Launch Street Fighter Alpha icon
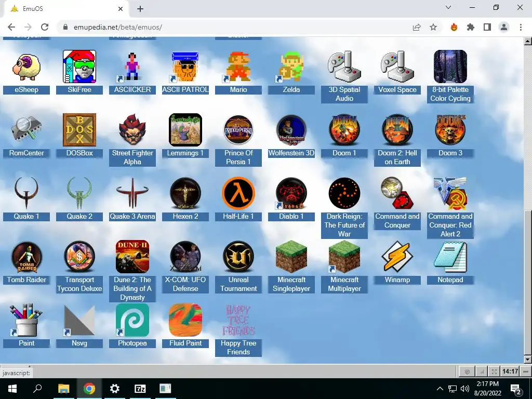The image size is (532, 399). (132, 130)
